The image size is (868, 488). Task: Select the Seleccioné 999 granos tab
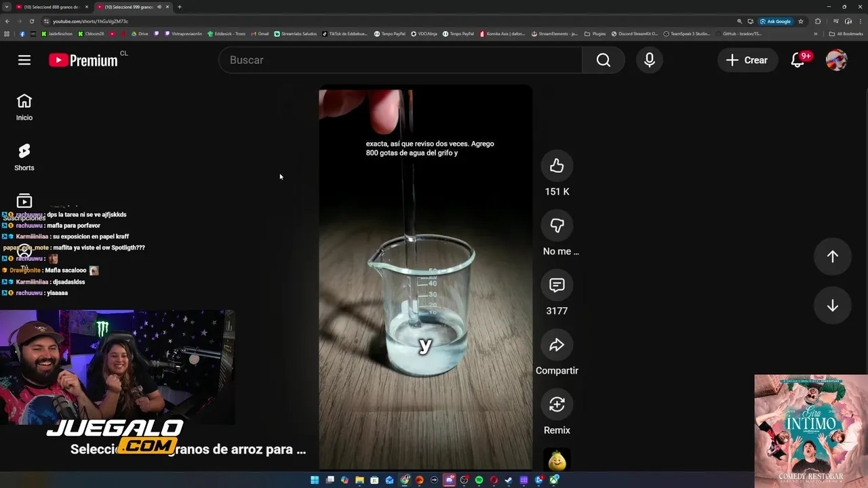click(129, 7)
